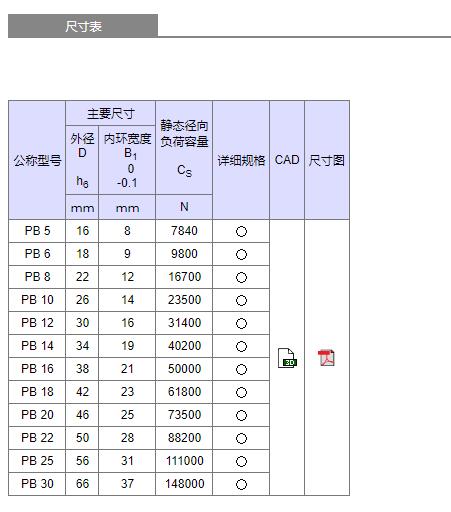Pick the PB 22 detailed specs circle
The width and height of the screenshot is (451, 512).
(241, 438)
